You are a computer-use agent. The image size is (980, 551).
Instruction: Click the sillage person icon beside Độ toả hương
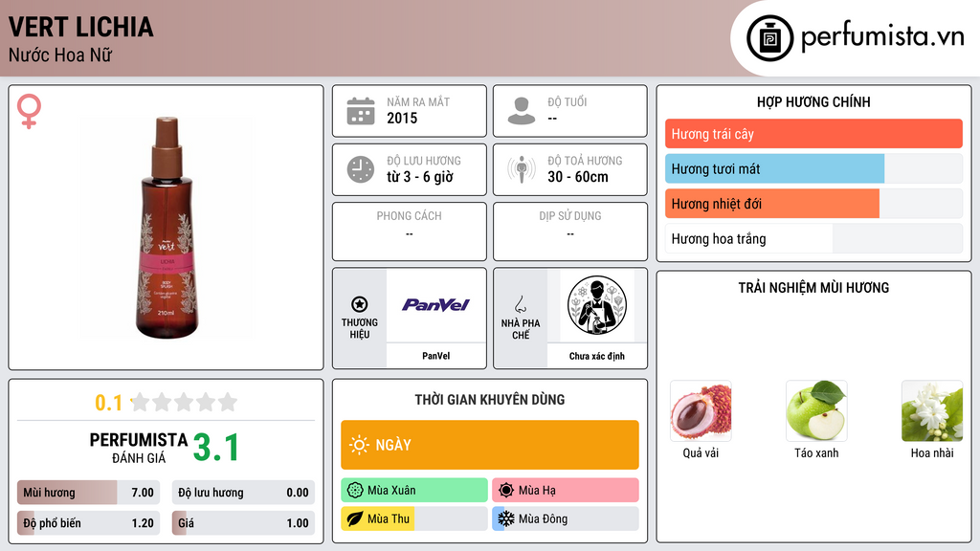(522, 169)
